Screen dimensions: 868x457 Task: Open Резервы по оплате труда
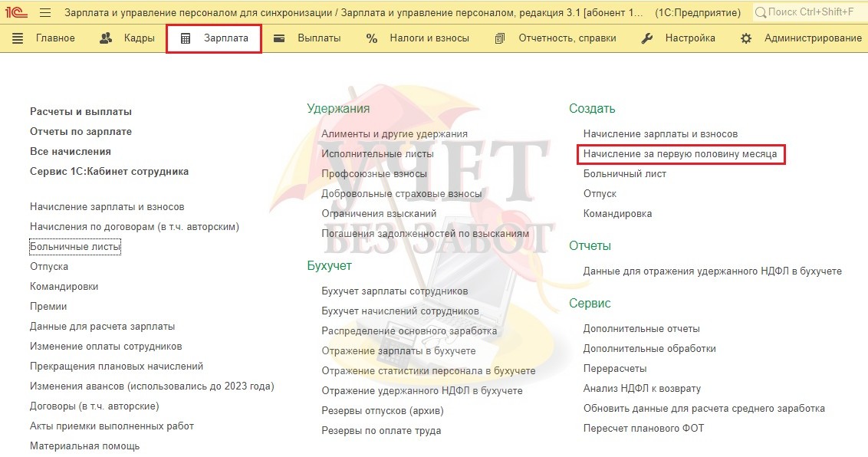coord(381,430)
